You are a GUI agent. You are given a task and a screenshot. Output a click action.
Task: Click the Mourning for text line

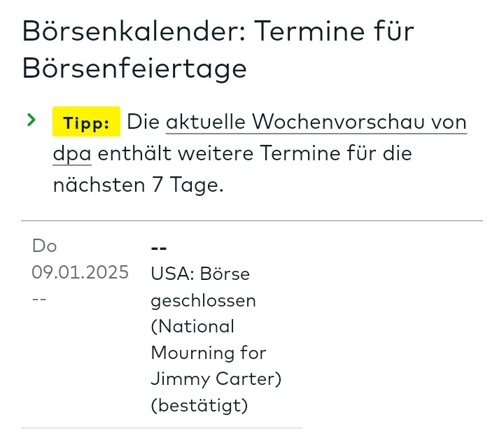pos(208,352)
